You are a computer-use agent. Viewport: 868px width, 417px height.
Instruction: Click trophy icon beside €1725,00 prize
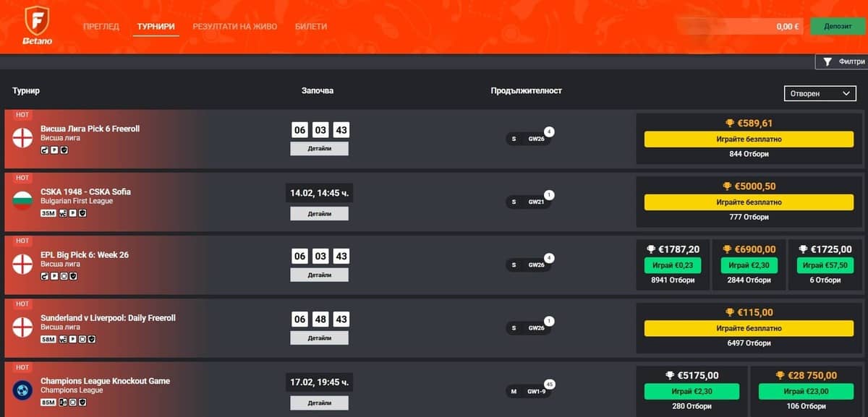tap(803, 249)
